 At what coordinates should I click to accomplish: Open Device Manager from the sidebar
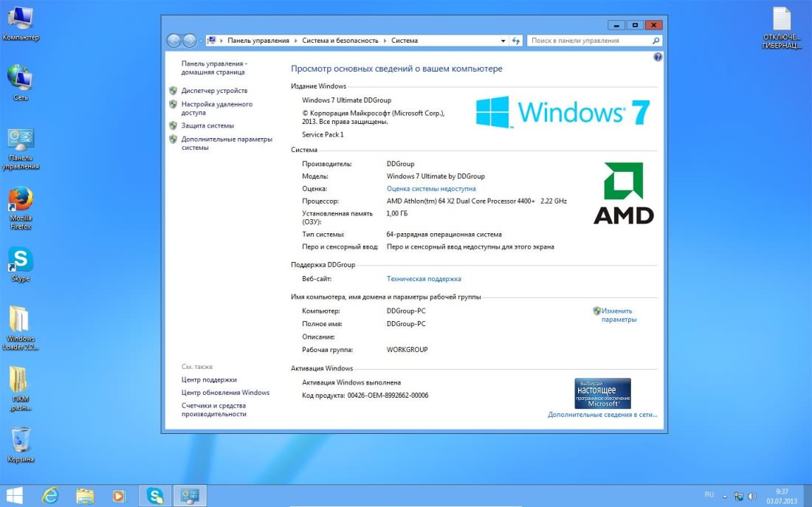[214, 91]
